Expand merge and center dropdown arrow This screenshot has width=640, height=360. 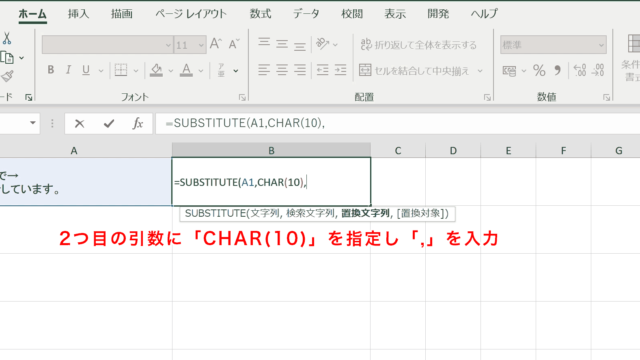(480, 71)
